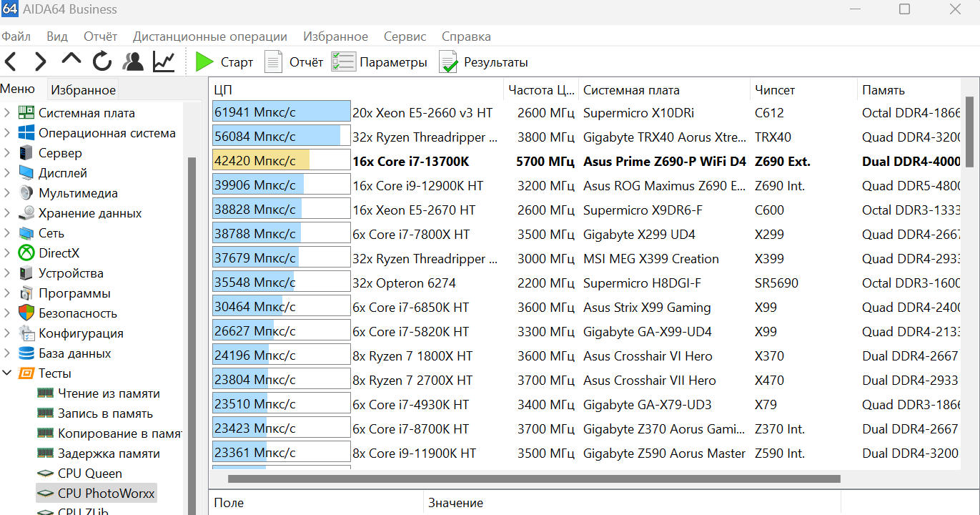Screen dimensions: 980x515
Task: Click the up-level arrow in the toolbar
Action: (71, 60)
